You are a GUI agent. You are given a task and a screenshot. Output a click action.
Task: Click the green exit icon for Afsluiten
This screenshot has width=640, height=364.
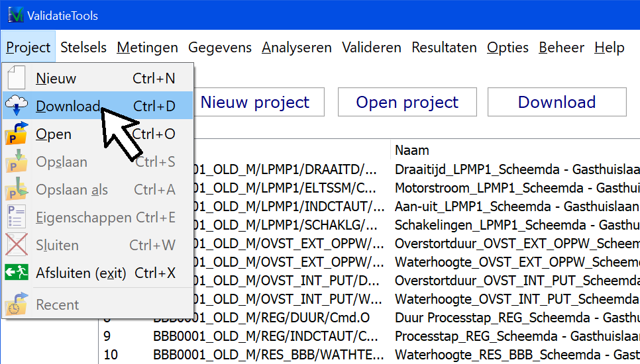[17, 273]
